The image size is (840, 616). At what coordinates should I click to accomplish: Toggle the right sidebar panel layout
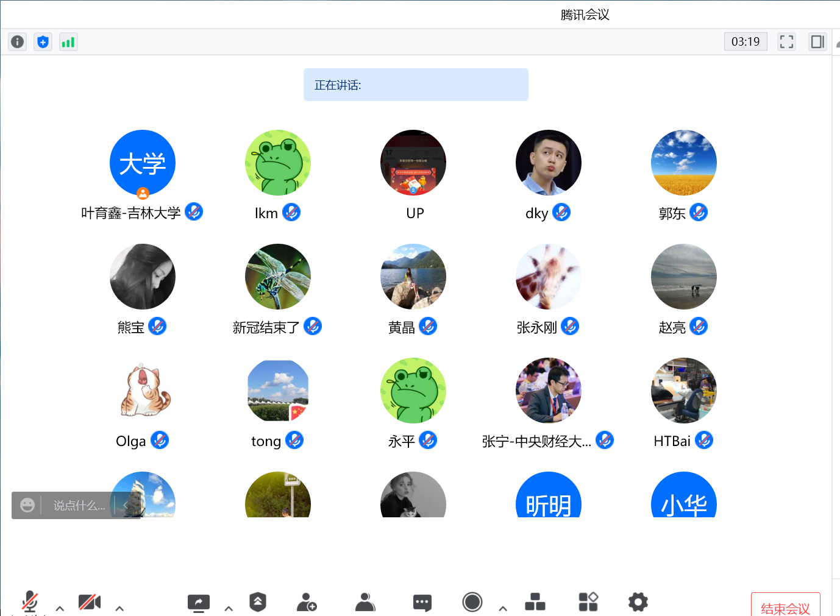[x=817, y=41]
